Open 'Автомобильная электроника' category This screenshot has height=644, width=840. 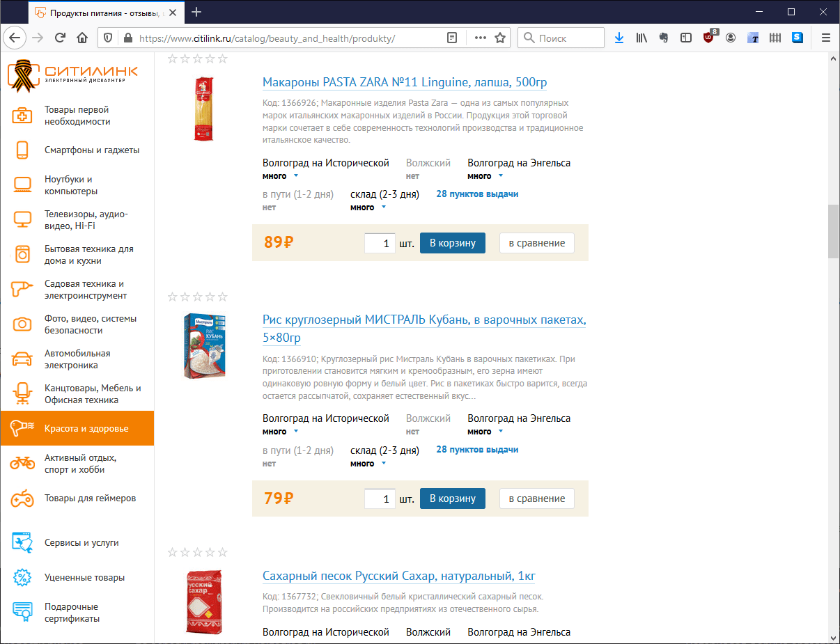coord(77,359)
